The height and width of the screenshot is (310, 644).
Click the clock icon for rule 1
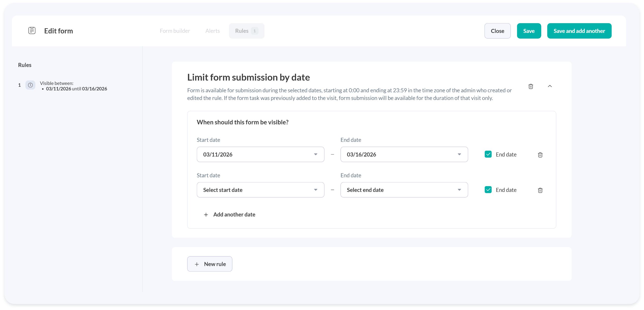(x=30, y=85)
